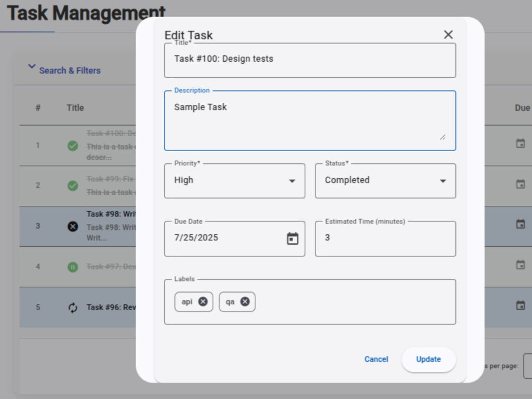The height and width of the screenshot is (399, 532).
Task: Click inside the Labels input area
Action: click(310, 302)
